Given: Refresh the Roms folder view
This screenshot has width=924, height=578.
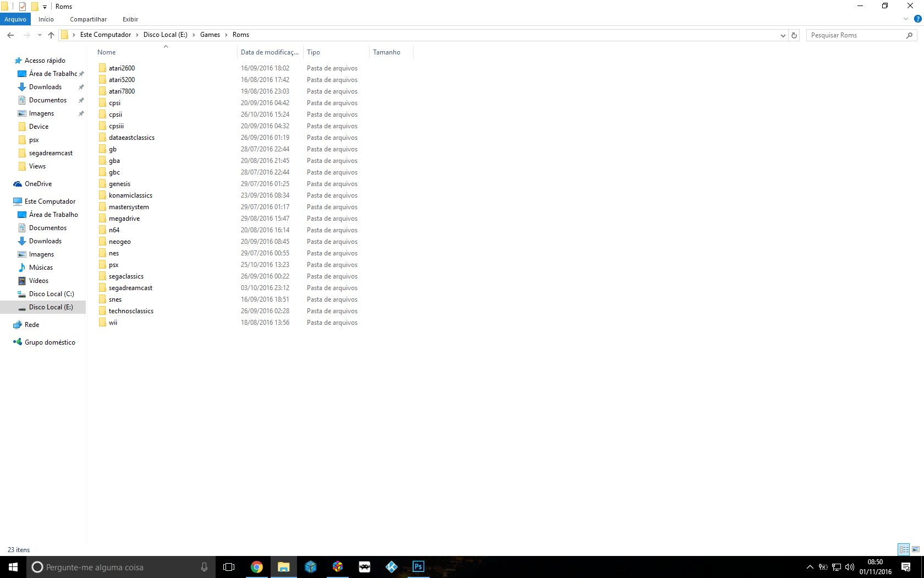Looking at the screenshot, I should click(x=794, y=35).
